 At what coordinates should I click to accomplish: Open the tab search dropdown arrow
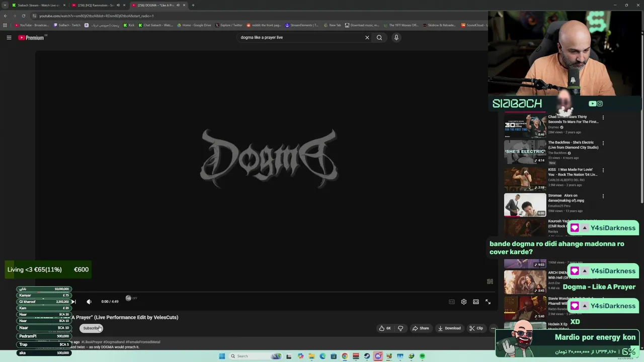tap(5, 5)
